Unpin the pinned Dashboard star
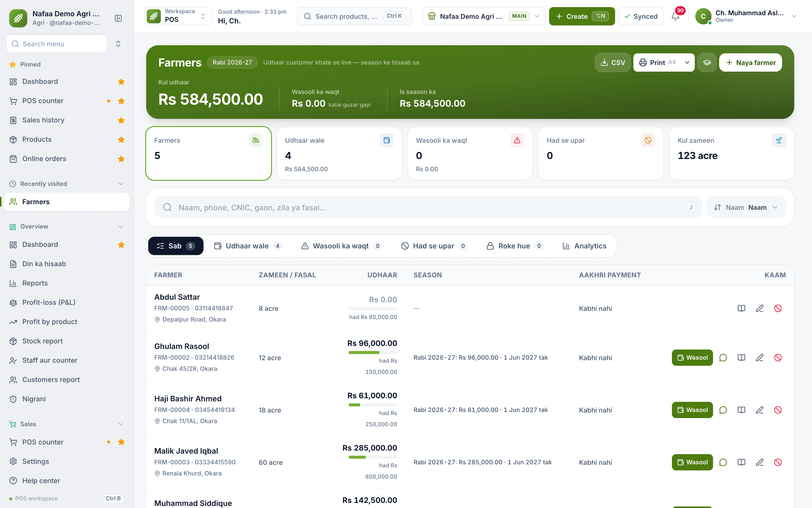Screen dimensions: 812x508 pyautogui.click(x=121, y=82)
